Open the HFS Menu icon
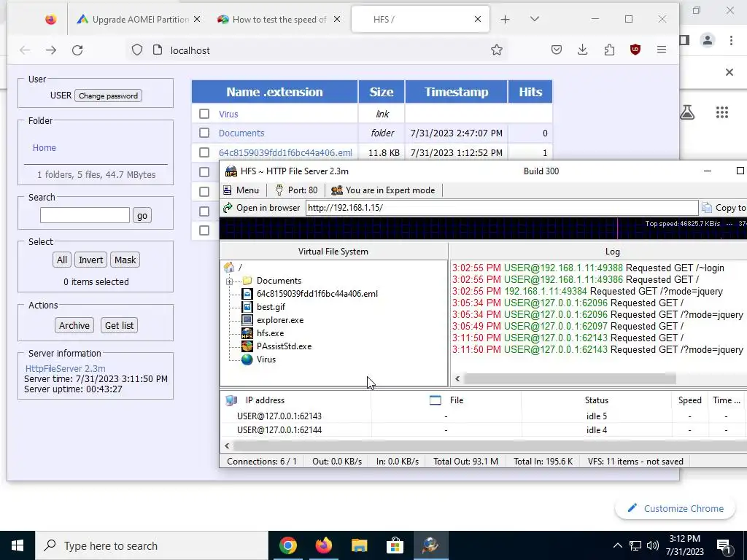 click(x=228, y=190)
